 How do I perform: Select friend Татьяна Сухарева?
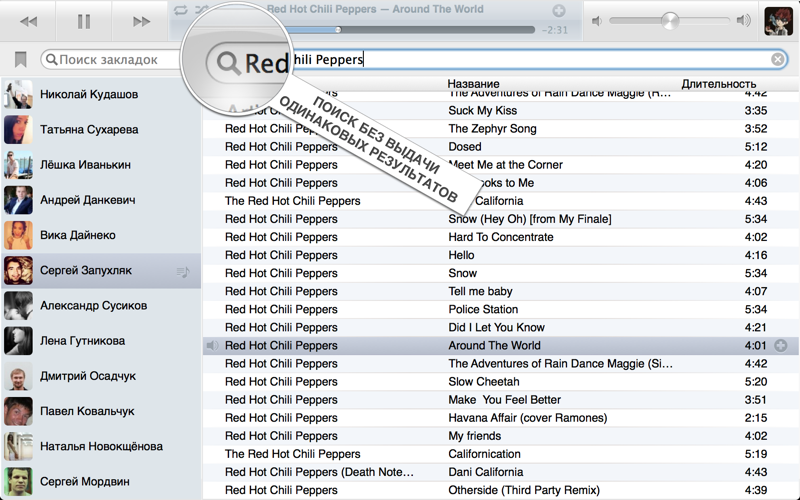(101, 130)
